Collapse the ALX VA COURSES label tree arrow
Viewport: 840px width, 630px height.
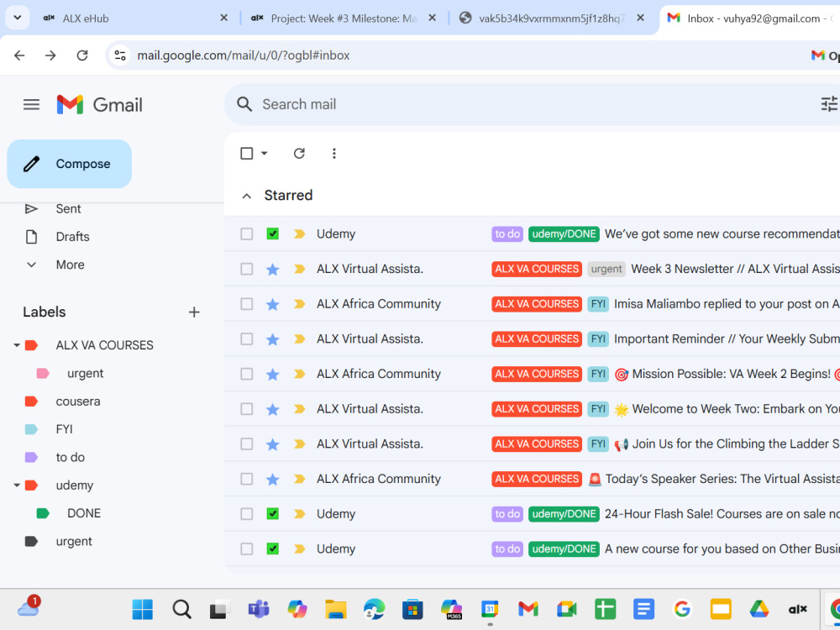(x=17, y=345)
